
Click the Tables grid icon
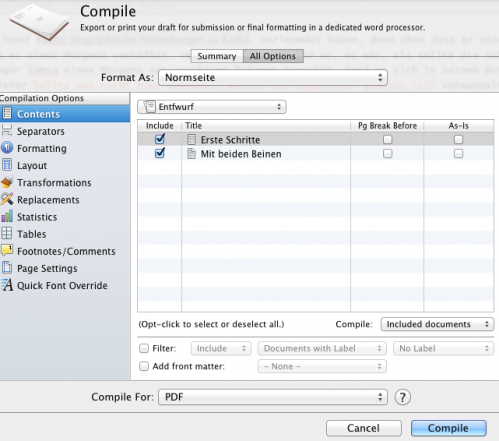coord(7,233)
